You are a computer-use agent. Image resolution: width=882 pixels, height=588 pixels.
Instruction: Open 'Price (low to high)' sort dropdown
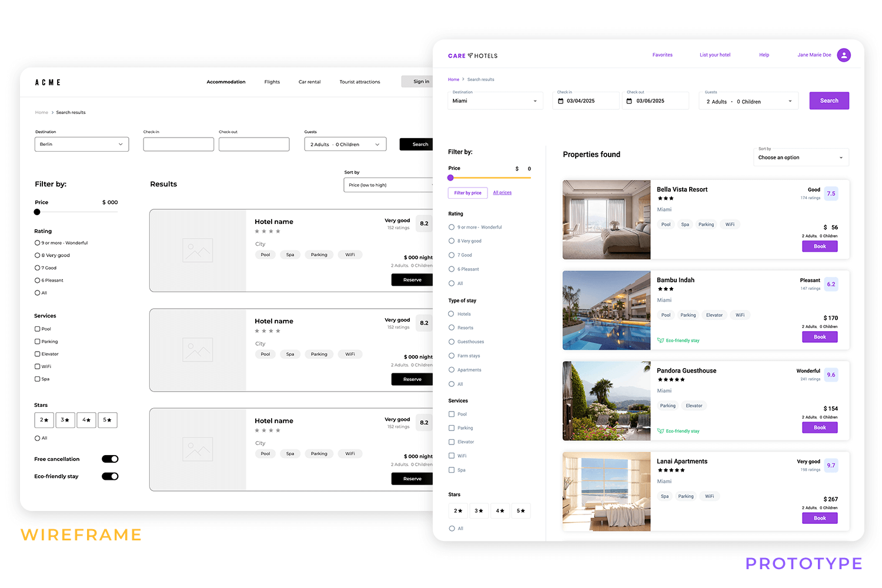click(389, 185)
